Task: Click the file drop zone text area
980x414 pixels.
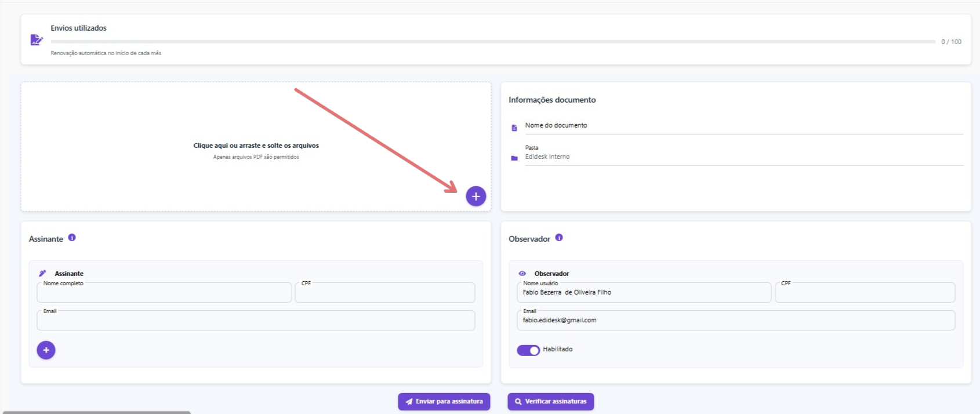Action: click(256, 146)
